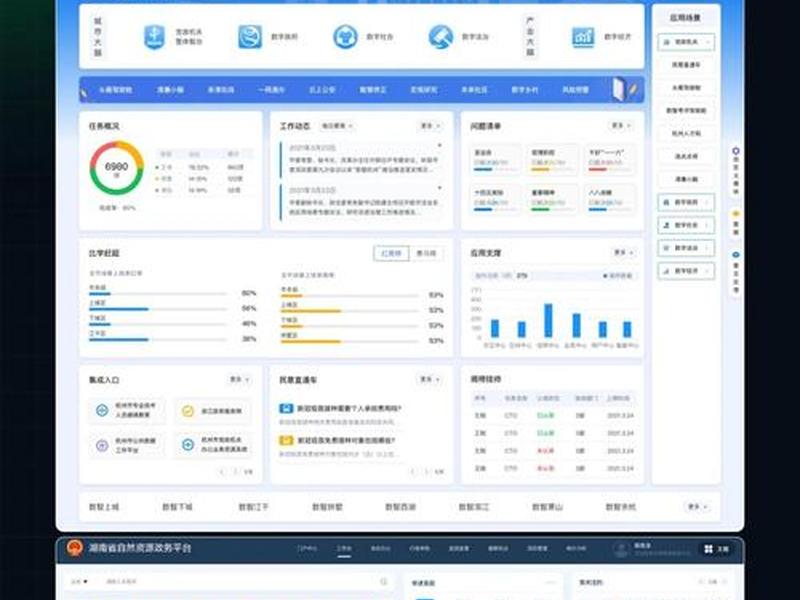Select 风险预警 in the blue navigation bar

(576, 90)
